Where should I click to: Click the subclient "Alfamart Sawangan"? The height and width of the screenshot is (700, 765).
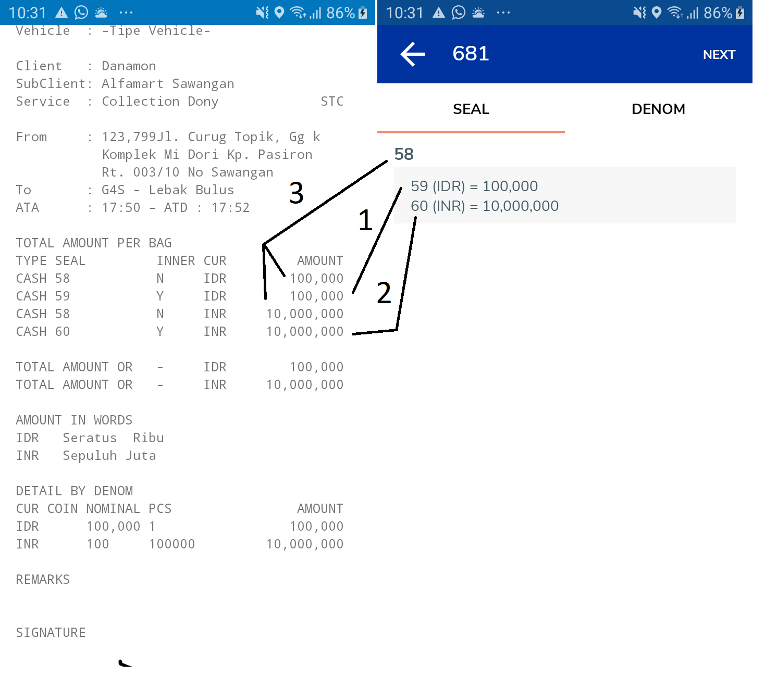tap(168, 84)
